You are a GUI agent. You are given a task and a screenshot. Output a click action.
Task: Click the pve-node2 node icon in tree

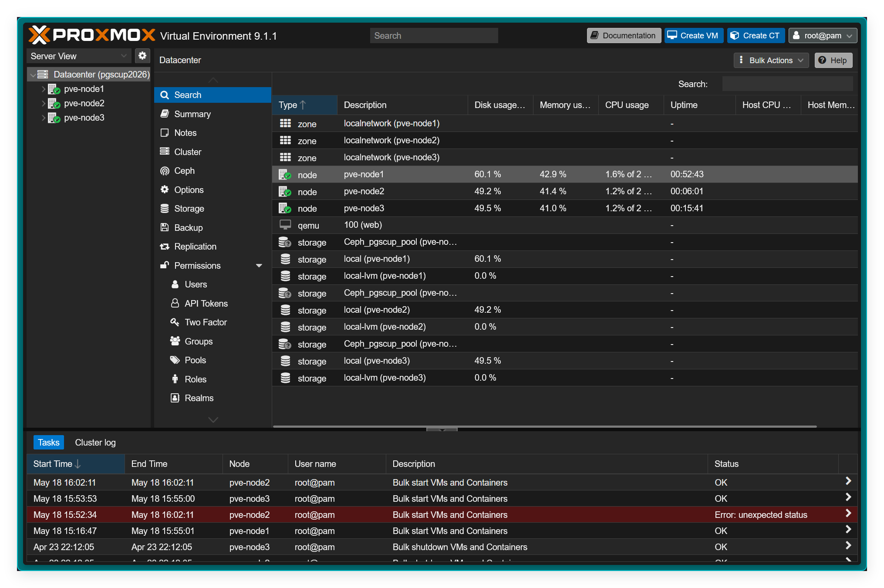click(x=54, y=104)
